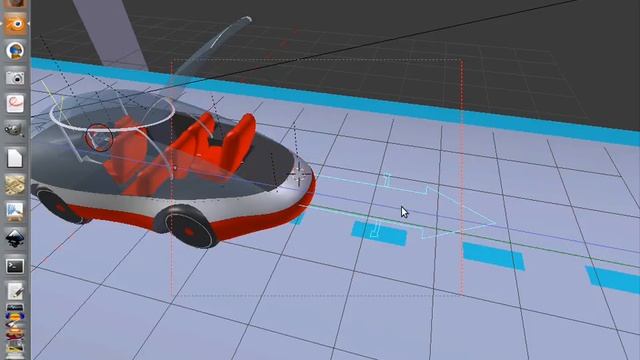This screenshot has height=360, width=640.
Task: Open the tan map-pattern app in the dock
Action: click(x=15, y=185)
